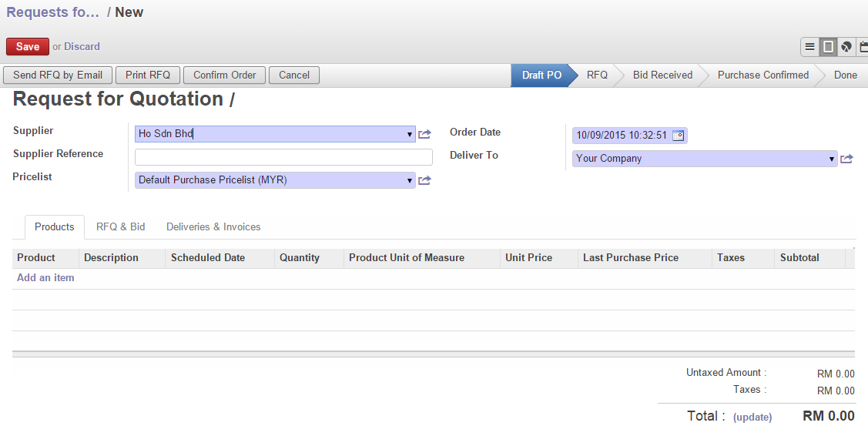Select the RFQ status stage
The image size is (868, 436).
coord(597,75)
